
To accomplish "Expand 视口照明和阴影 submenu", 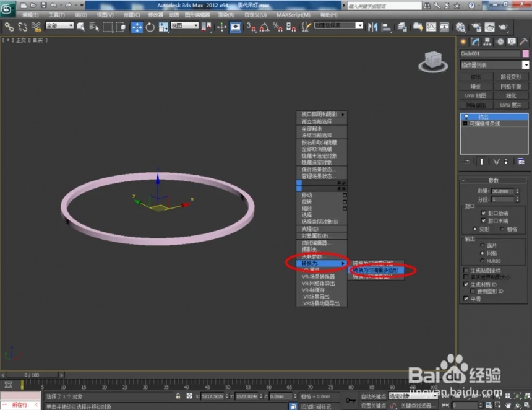I will point(322,115).
